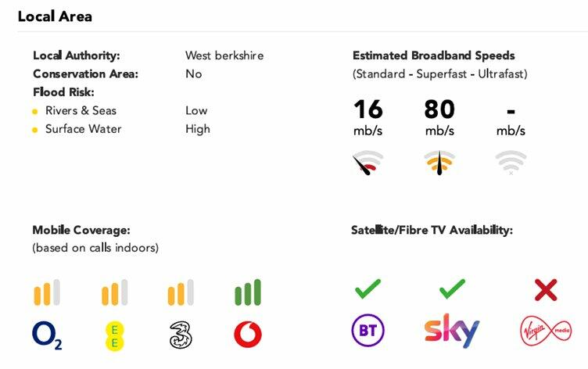Click the Vodafone green signal bars
Viewport: 588px width, 369px height.
(x=248, y=292)
